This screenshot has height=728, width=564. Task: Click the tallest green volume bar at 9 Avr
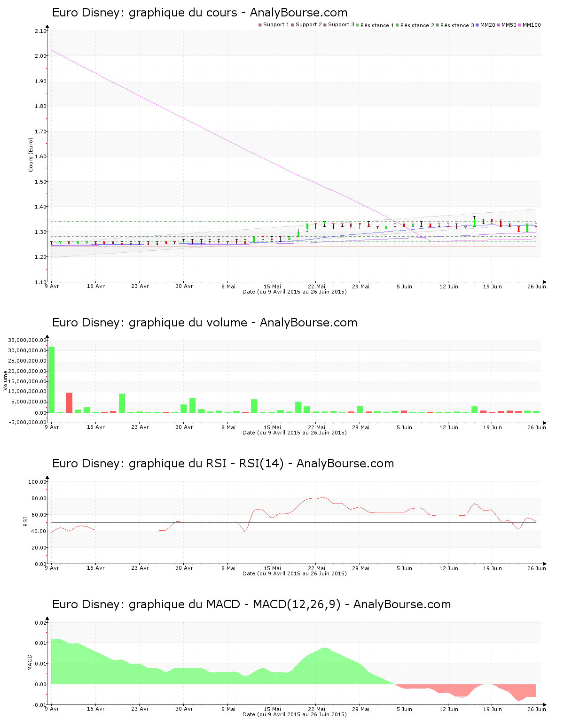coord(51,379)
